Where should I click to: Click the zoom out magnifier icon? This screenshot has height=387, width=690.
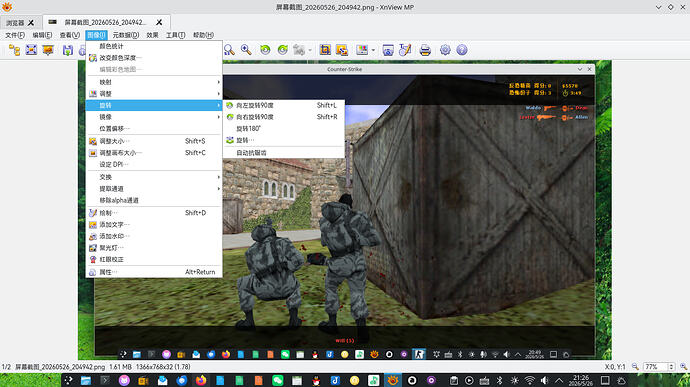pyautogui.click(x=229, y=50)
